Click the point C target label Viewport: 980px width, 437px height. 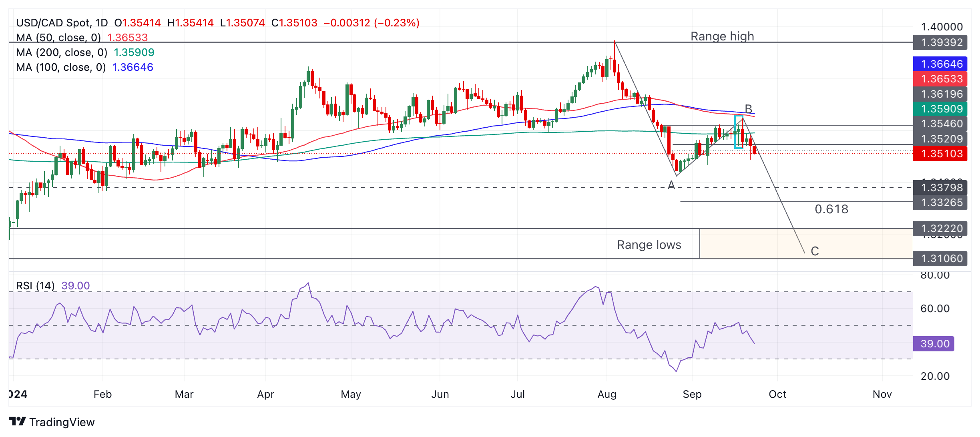click(x=815, y=251)
